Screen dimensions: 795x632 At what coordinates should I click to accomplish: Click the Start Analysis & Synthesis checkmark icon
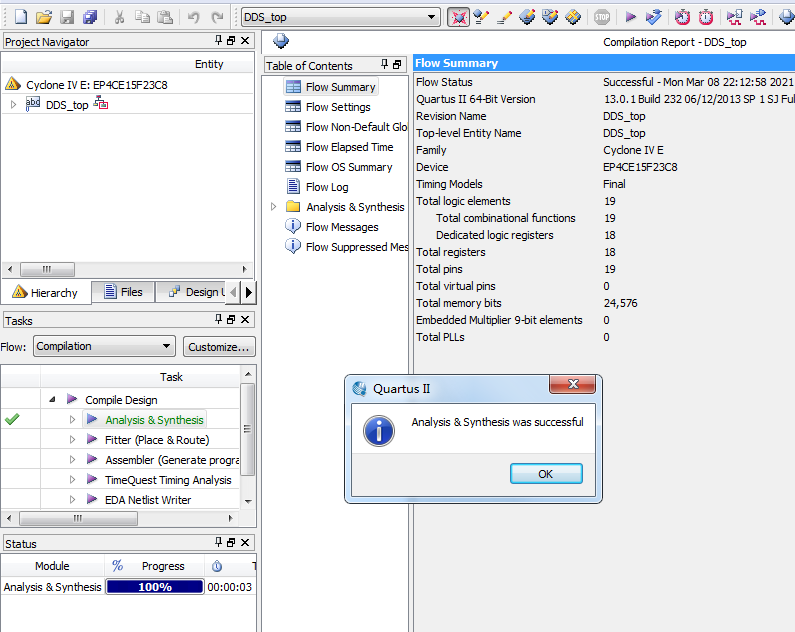coord(654,17)
